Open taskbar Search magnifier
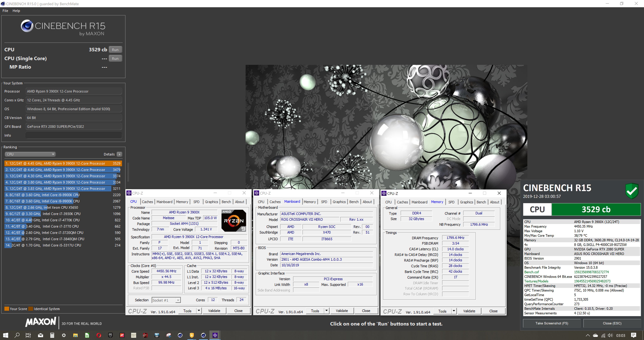Viewport: 644px width, 340px height. pos(17,335)
